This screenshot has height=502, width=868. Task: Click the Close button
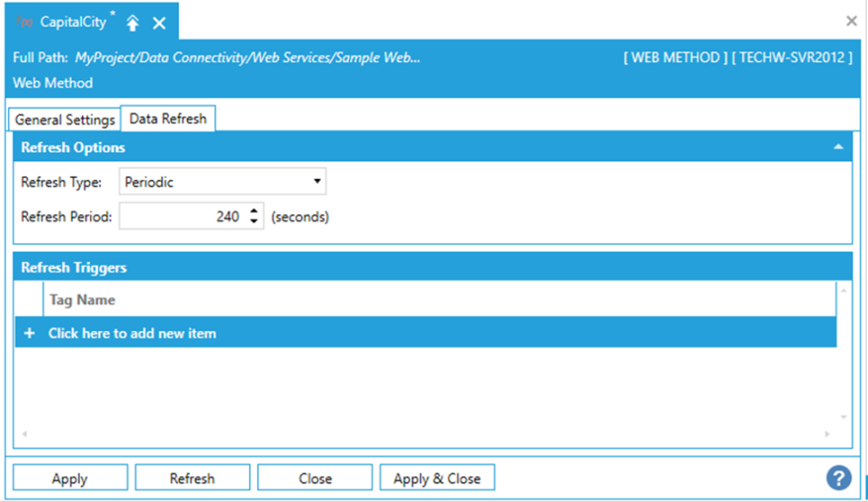click(314, 478)
